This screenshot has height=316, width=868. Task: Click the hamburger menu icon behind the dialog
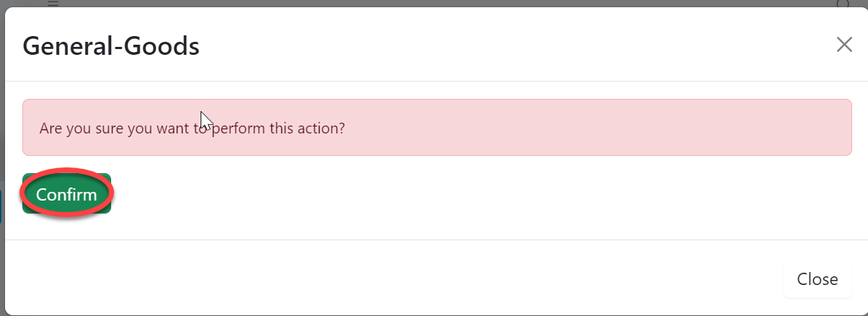[53, 3]
